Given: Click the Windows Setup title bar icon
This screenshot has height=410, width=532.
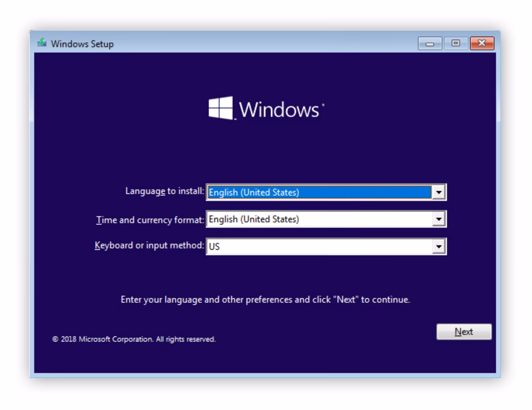Looking at the screenshot, I should (x=41, y=44).
